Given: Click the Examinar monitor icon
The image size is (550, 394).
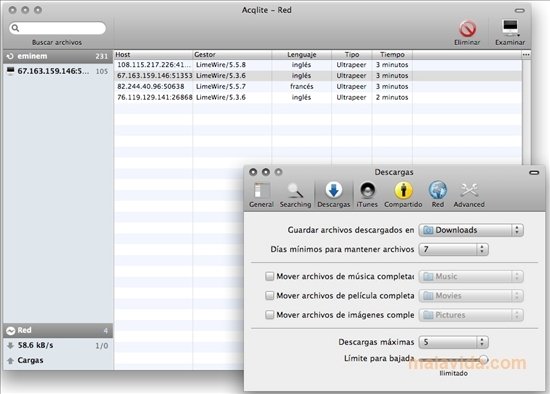Looking at the screenshot, I should point(510,28).
